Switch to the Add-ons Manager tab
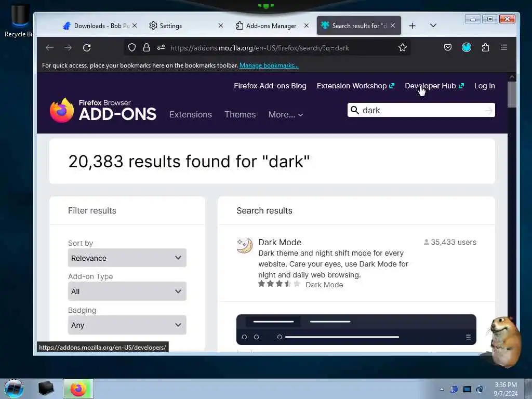Image resolution: width=532 pixels, height=399 pixels. [x=271, y=26]
